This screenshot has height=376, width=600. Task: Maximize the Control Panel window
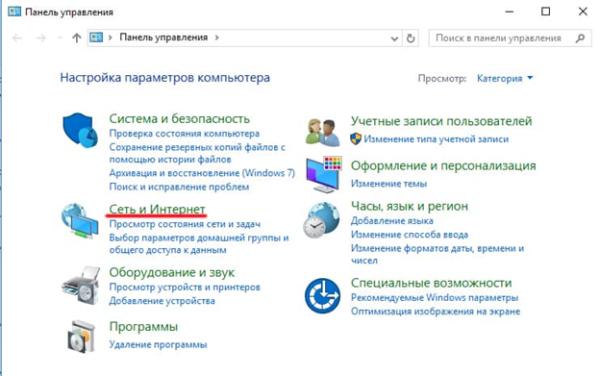click(x=546, y=11)
